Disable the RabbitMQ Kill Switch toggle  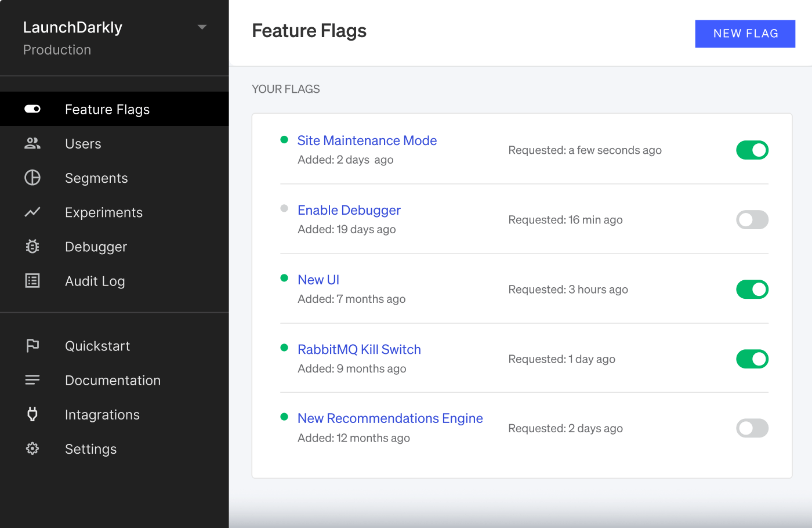[752, 359]
